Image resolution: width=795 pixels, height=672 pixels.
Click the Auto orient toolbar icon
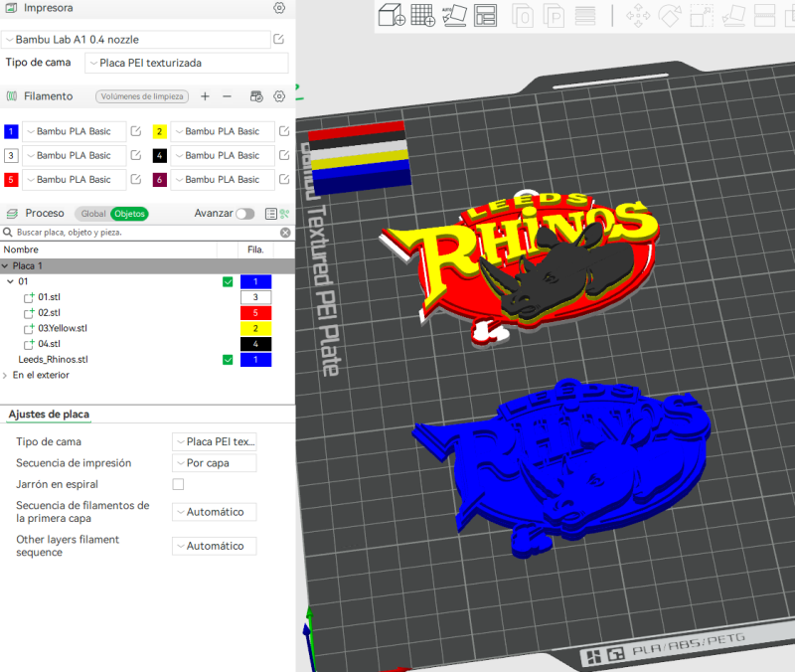(454, 15)
